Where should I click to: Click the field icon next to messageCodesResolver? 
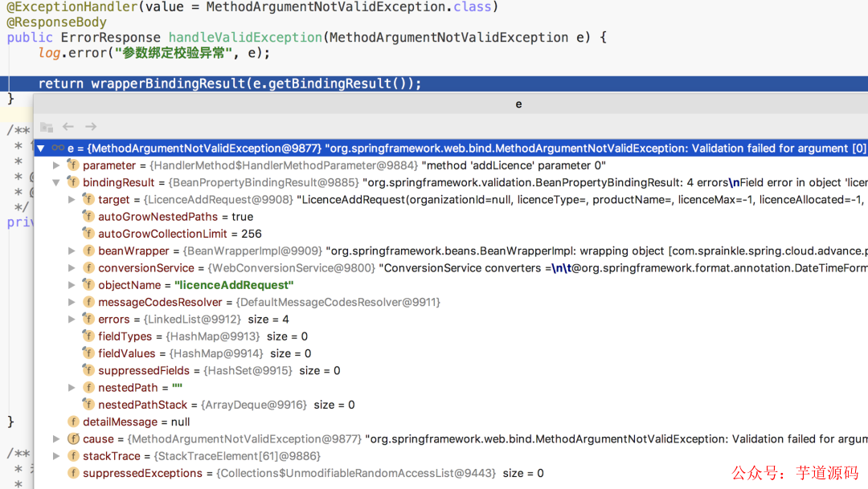88,302
